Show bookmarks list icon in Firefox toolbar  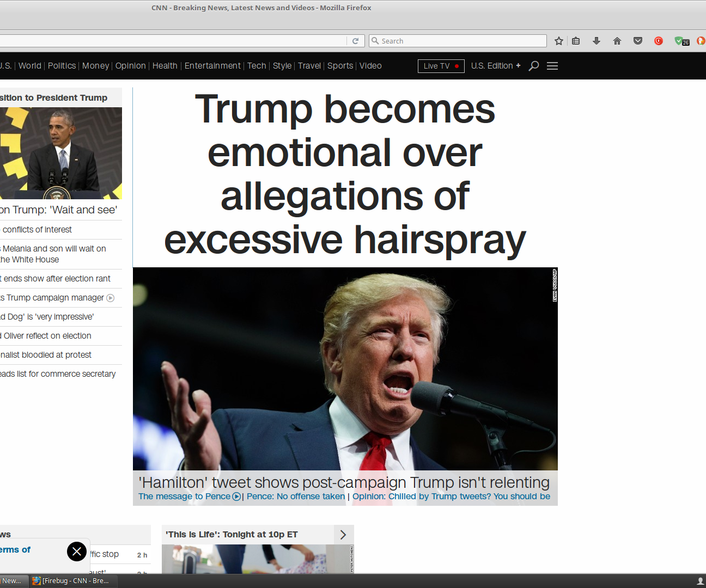coord(576,41)
